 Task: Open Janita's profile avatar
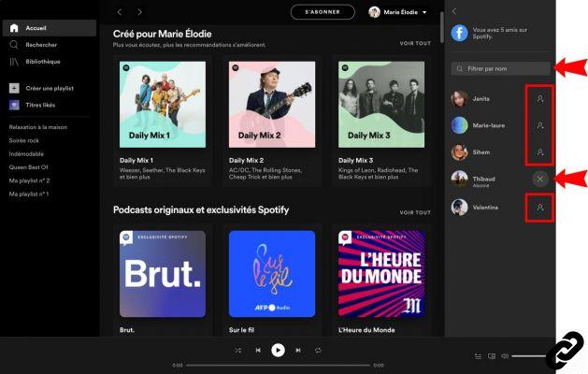click(x=459, y=99)
